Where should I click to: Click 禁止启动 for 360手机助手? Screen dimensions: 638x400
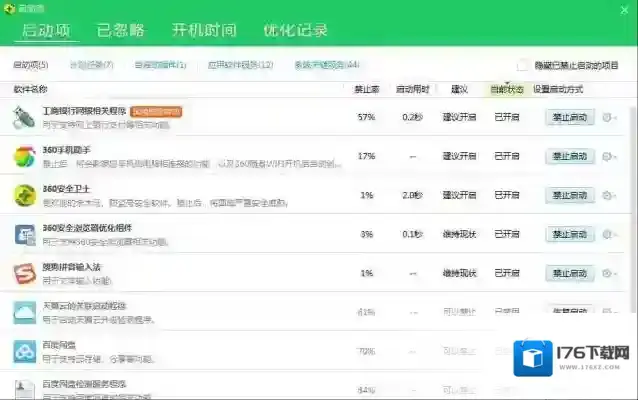pyautogui.click(x=570, y=156)
